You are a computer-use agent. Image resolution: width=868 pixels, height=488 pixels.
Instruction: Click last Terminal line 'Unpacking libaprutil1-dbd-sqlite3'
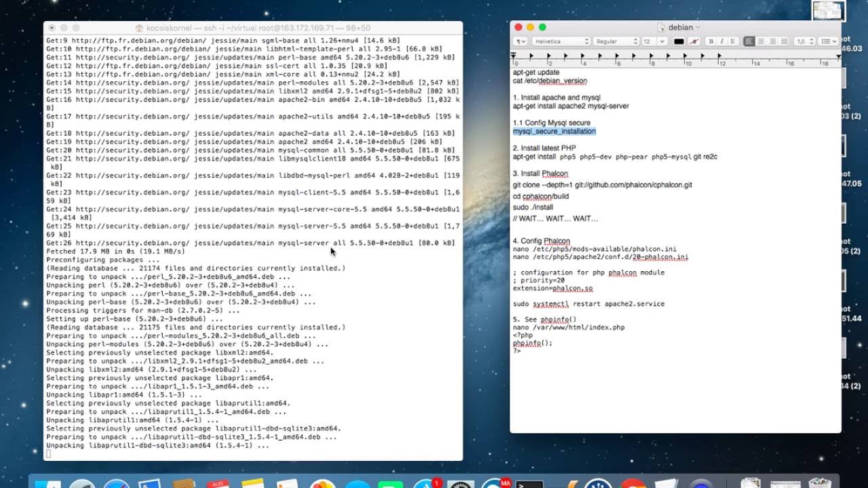point(157,445)
